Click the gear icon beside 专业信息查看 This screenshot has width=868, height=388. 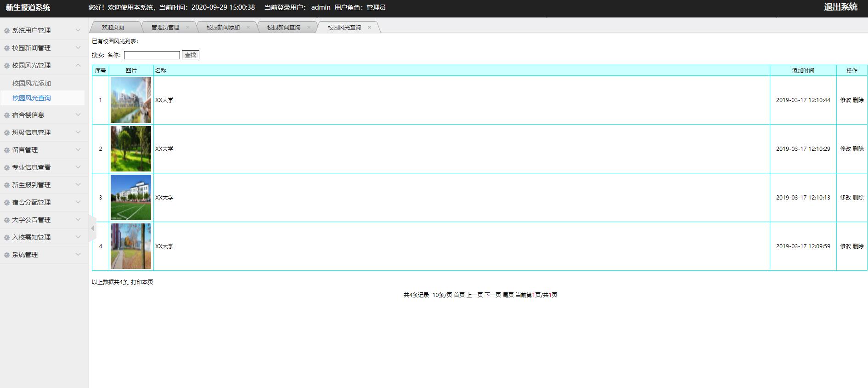point(7,168)
